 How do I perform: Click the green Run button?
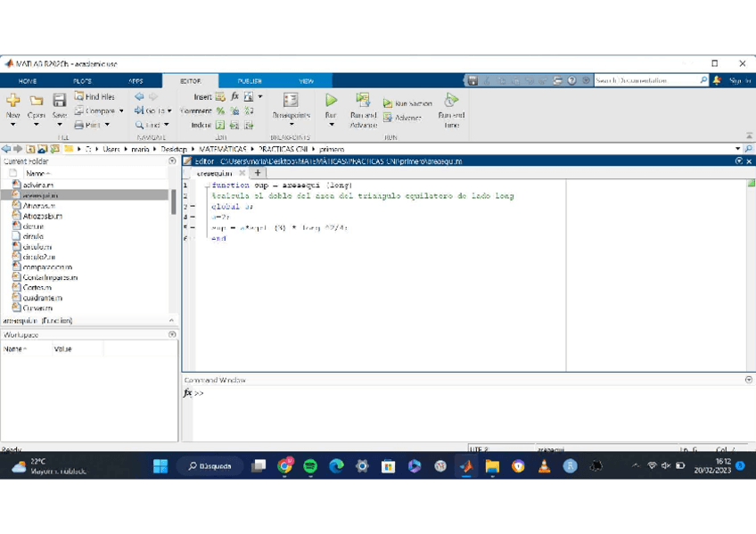point(331,102)
